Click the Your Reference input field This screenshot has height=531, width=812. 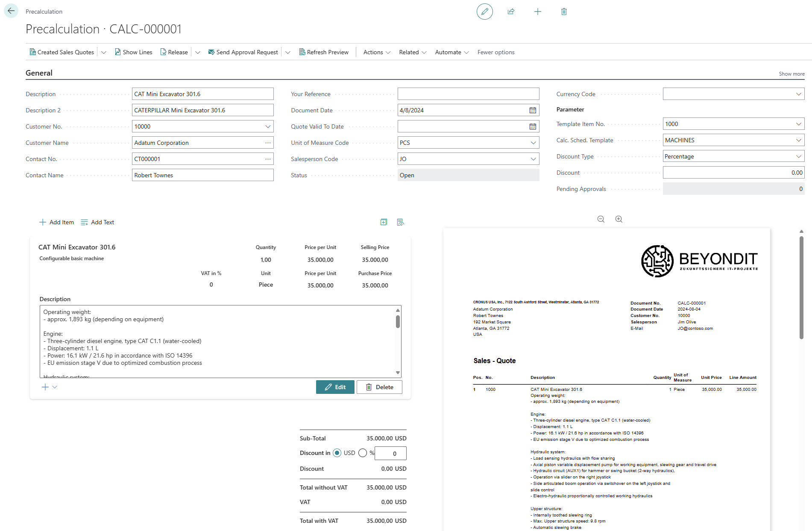click(x=468, y=94)
